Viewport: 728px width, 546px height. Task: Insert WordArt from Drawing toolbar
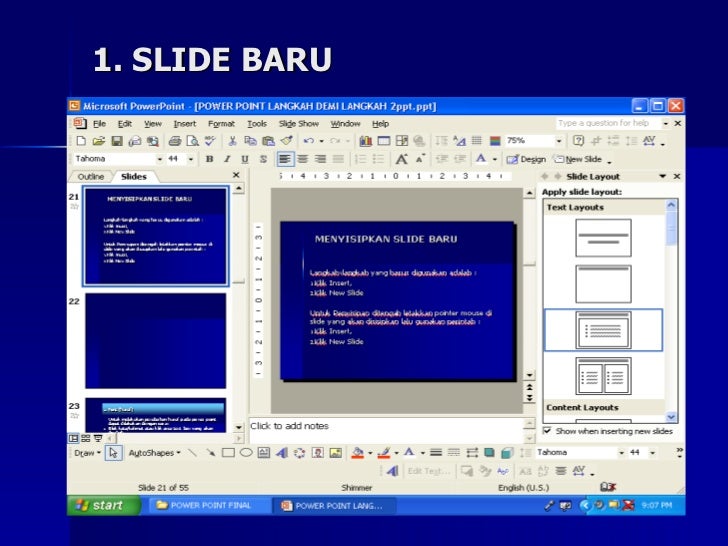(282, 453)
